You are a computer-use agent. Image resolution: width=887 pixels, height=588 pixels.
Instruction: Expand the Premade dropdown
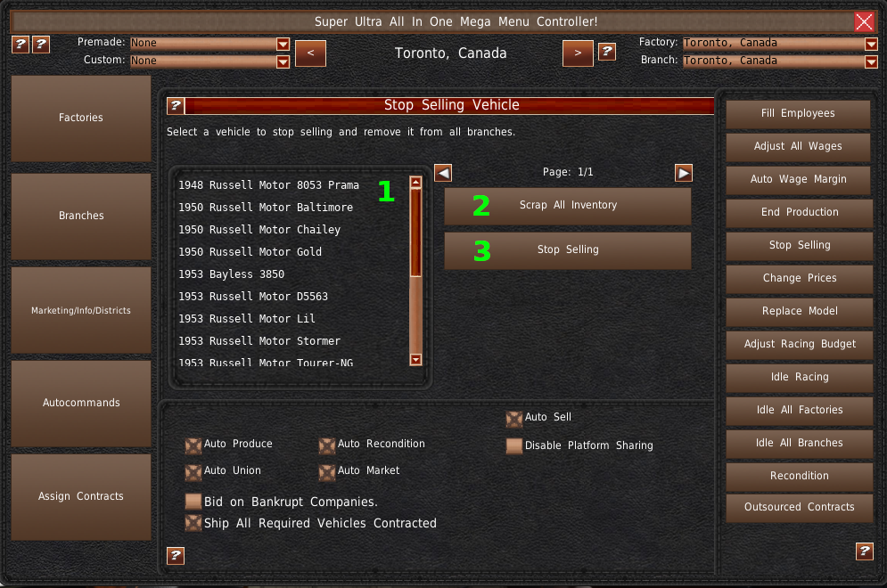[283, 44]
